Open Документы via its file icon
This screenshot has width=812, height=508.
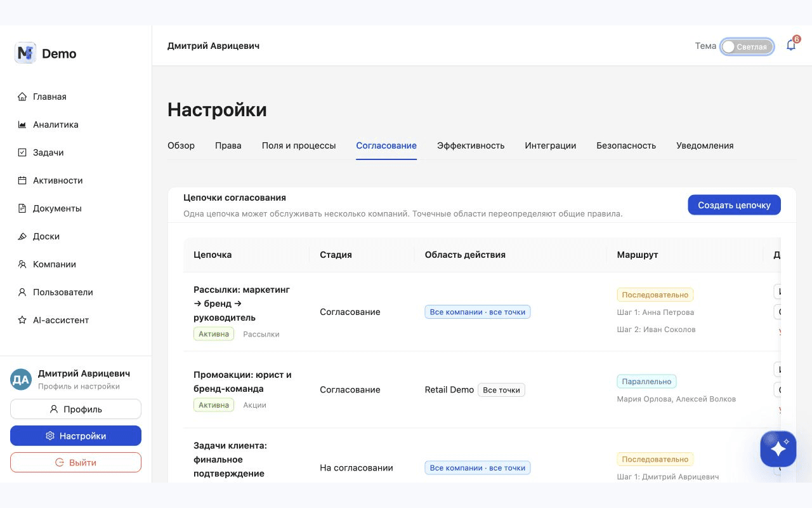click(x=22, y=208)
